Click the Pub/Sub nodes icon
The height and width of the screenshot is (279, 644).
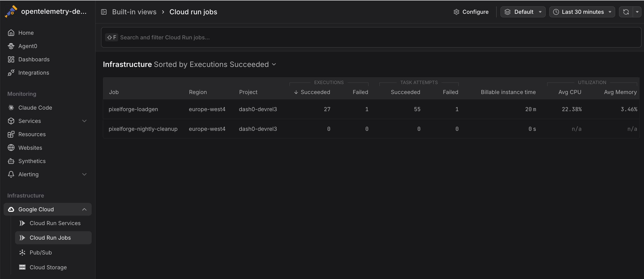[22, 252]
